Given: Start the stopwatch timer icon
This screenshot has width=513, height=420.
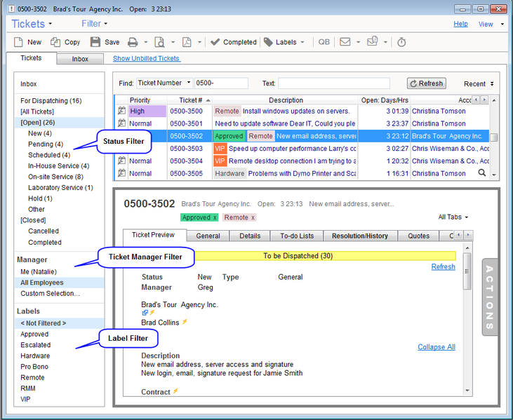Looking at the screenshot, I should click(401, 42).
